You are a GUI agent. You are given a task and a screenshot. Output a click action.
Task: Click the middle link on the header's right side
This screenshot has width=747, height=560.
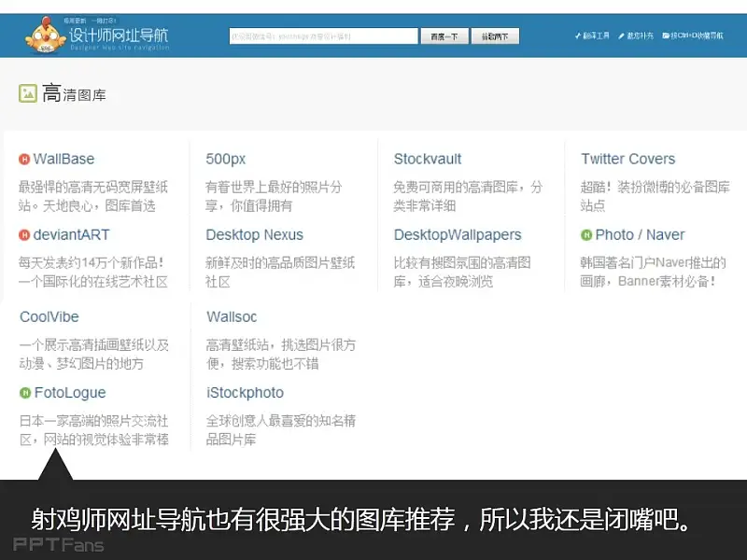click(x=640, y=36)
